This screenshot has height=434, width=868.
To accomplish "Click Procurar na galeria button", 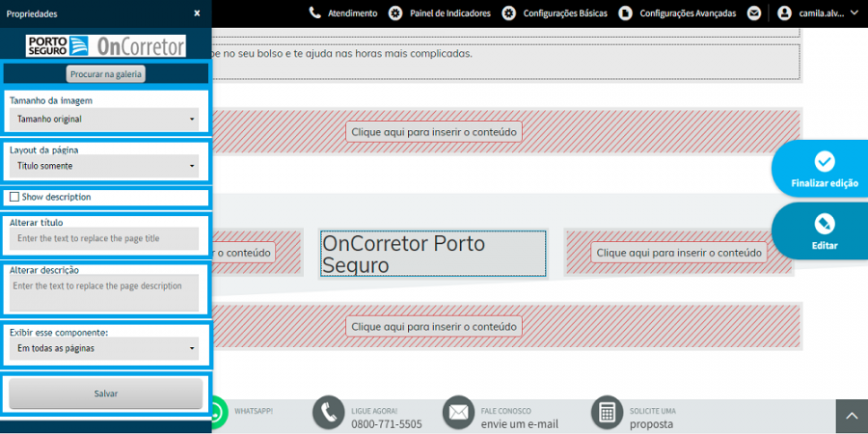I will [106, 74].
